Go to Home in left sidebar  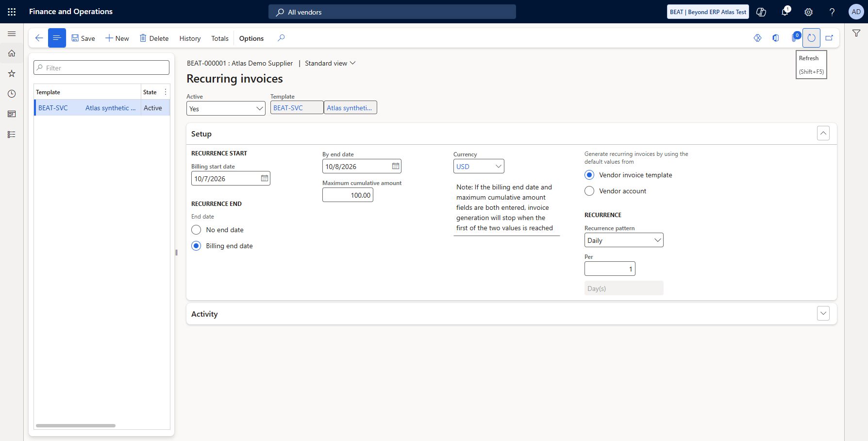pyautogui.click(x=12, y=53)
